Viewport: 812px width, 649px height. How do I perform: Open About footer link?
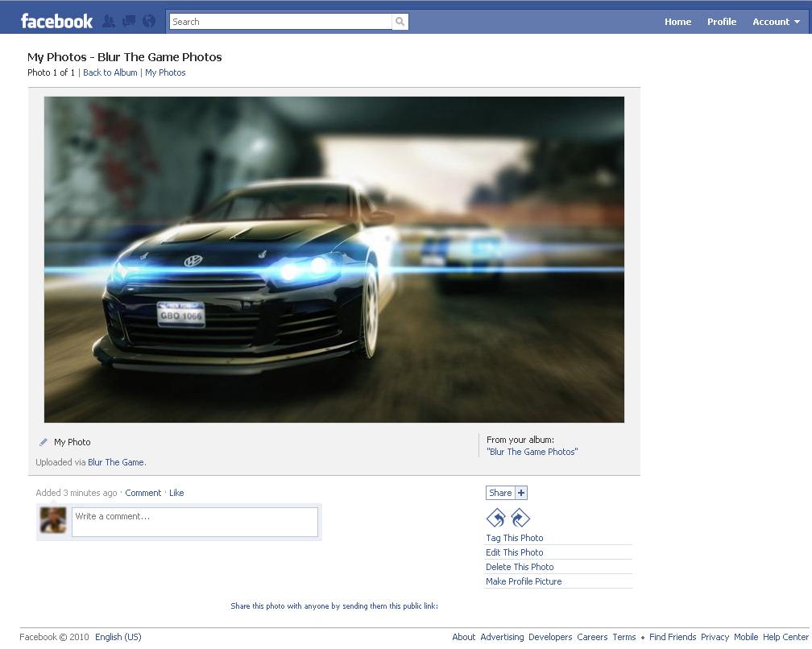click(463, 637)
